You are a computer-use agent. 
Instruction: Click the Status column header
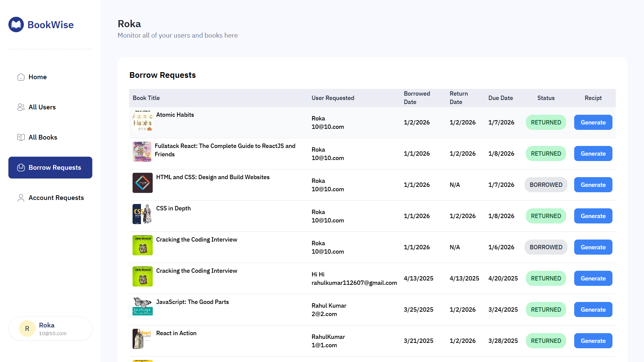546,98
